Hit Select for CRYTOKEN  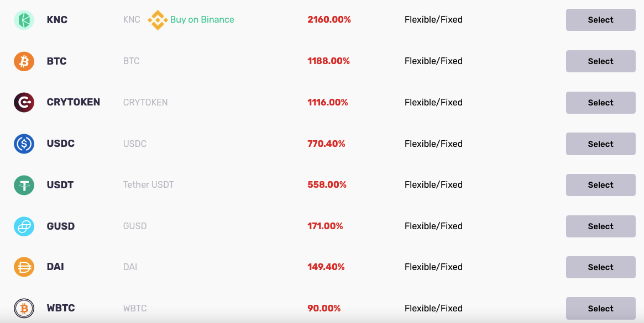[x=600, y=102]
